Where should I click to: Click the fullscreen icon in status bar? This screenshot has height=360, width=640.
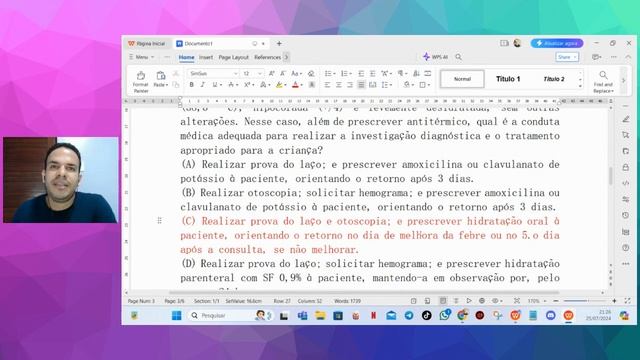point(627,301)
